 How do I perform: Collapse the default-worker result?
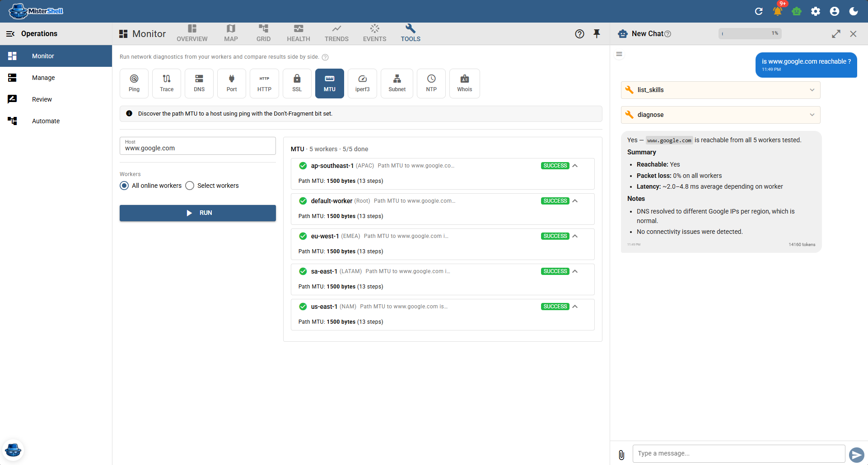click(x=575, y=201)
